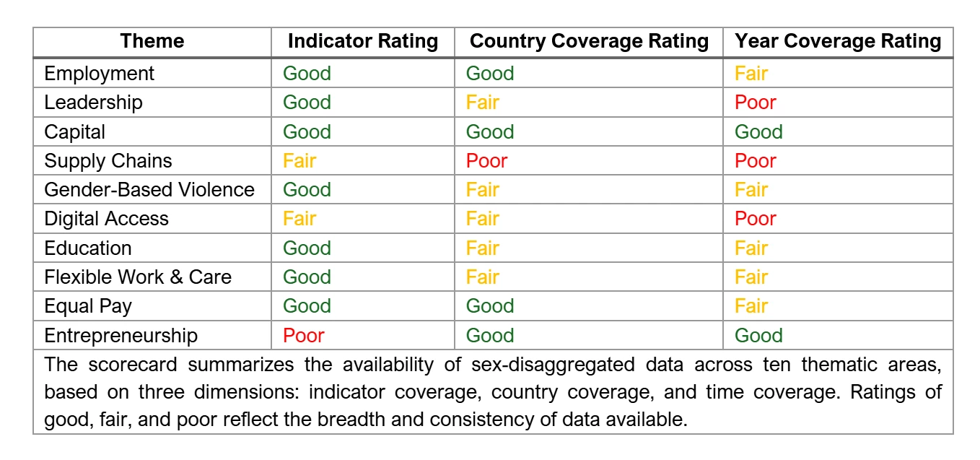This screenshot has width=980, height=460.
Task: Click Education's Fair country coverage rating
Action: [482, 248]
